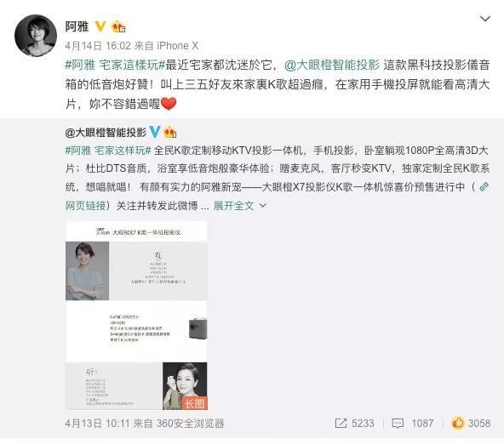504x444 pixels.
Task: Open the post options chevron menu
Action: tap(484, 19)
